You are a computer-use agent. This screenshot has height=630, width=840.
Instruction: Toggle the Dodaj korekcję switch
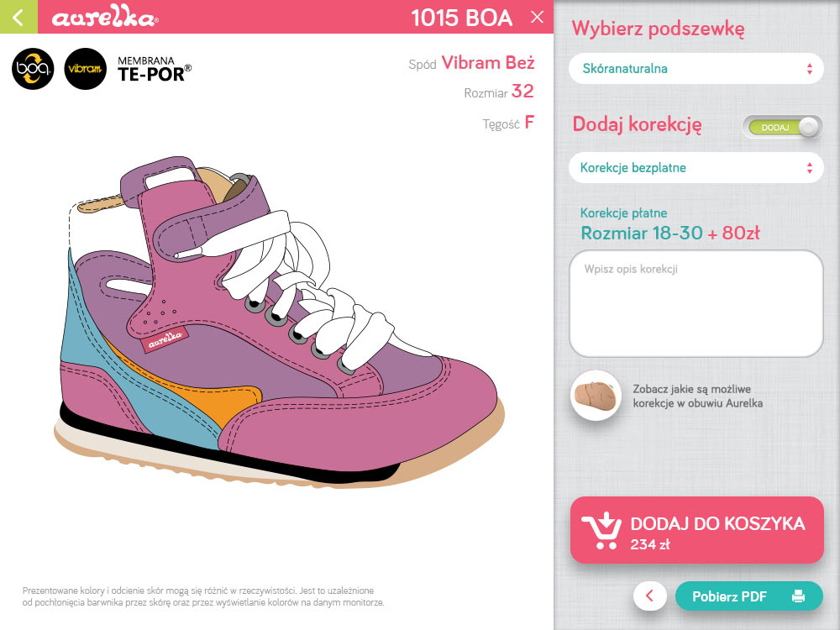coord(782,128)
